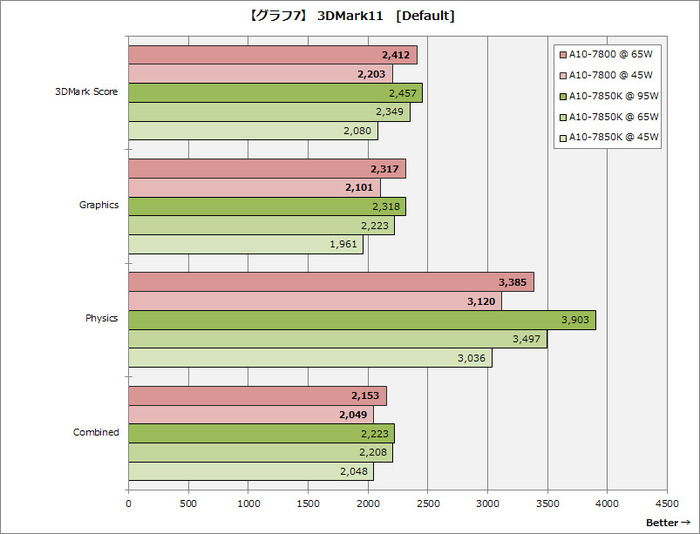Click the legend label A10-7850K @ 95W
This screenshot has height=534, width=700.
(x=614, y=96)
